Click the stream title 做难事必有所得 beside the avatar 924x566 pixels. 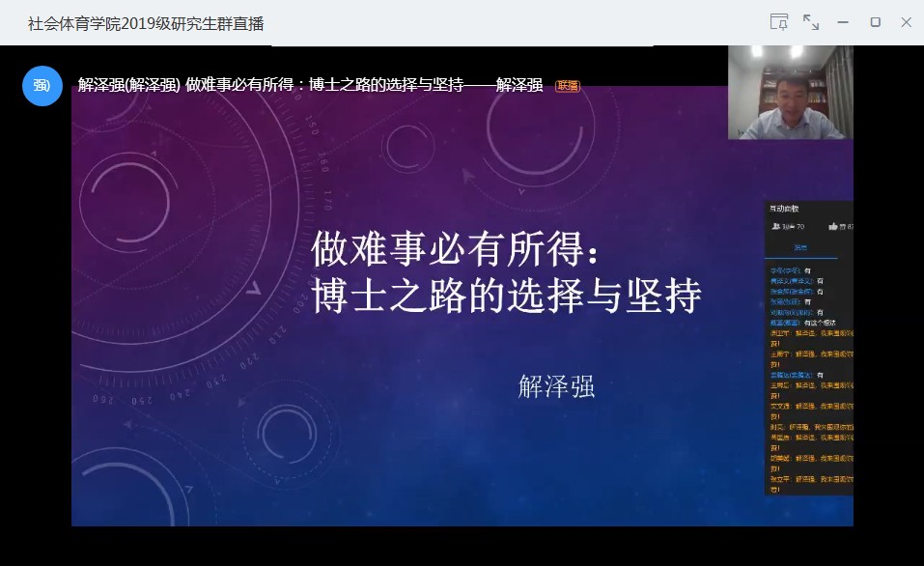pyautogui.click(x=309, y=85)
